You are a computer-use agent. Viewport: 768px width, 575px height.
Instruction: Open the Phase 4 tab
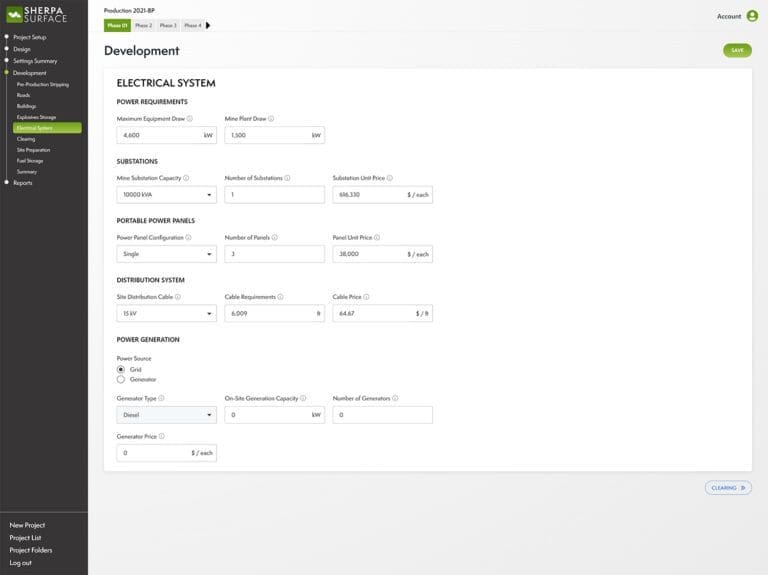click(x=192, y=25)
